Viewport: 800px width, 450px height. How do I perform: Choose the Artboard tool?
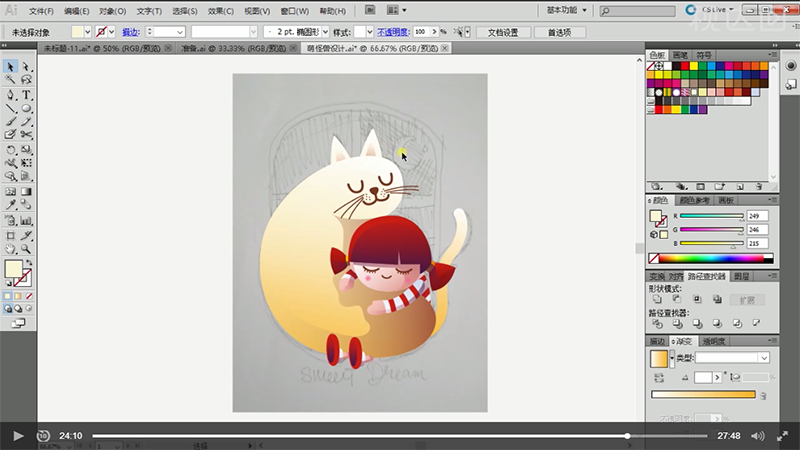(x=10, y=236)
